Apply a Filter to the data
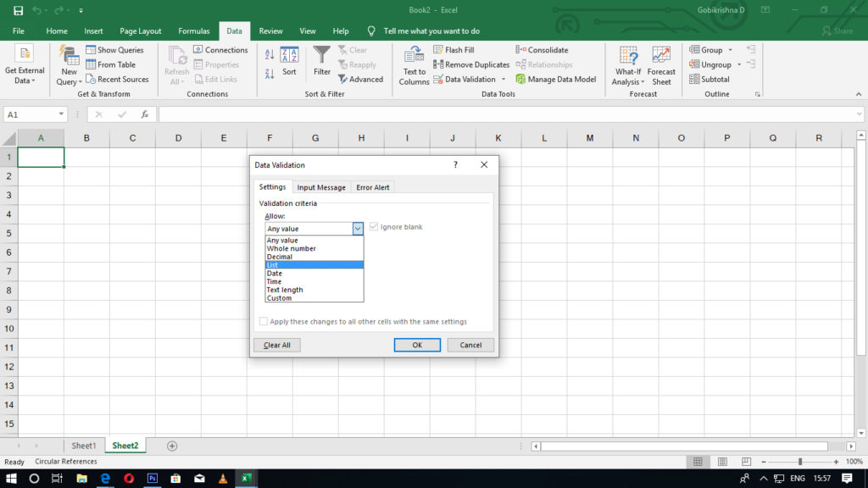The height and width of the screenshot is (488, 868). (x=322, y=59)
